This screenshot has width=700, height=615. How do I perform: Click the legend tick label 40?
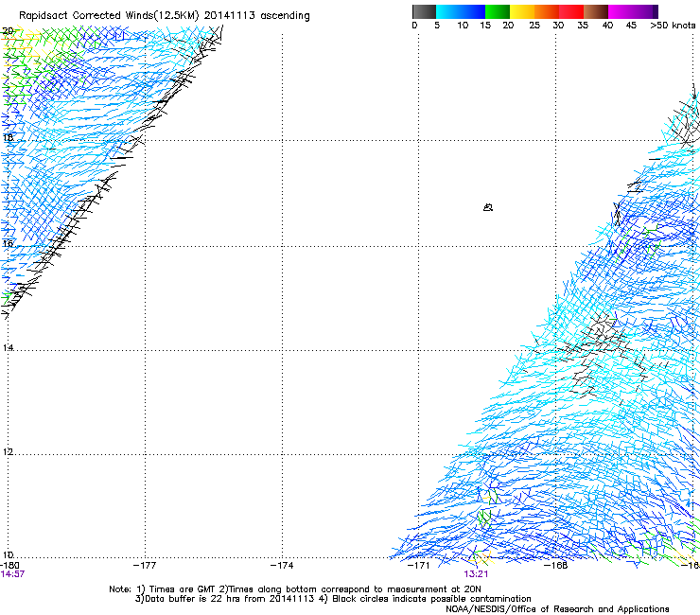tap(607, 26)
